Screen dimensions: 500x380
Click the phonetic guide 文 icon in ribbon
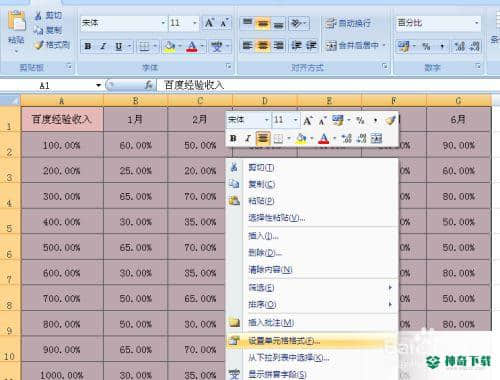tap(217, 46)
